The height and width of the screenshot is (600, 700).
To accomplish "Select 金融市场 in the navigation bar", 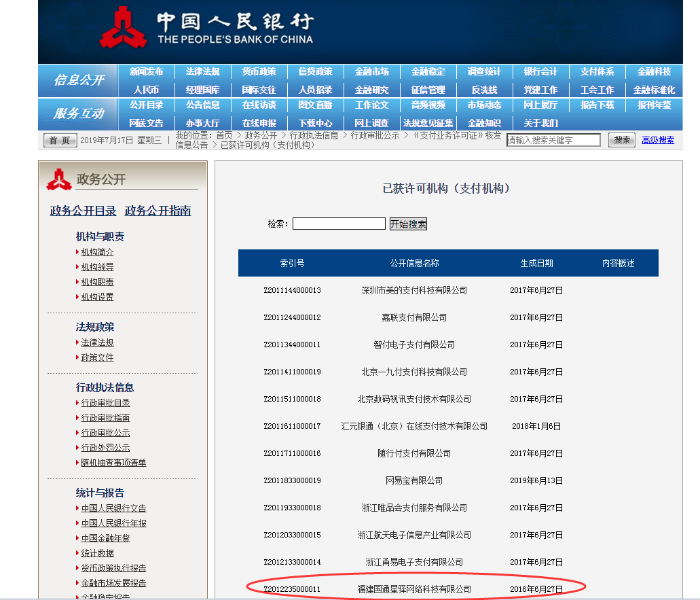I will click(x=372, y=71).
